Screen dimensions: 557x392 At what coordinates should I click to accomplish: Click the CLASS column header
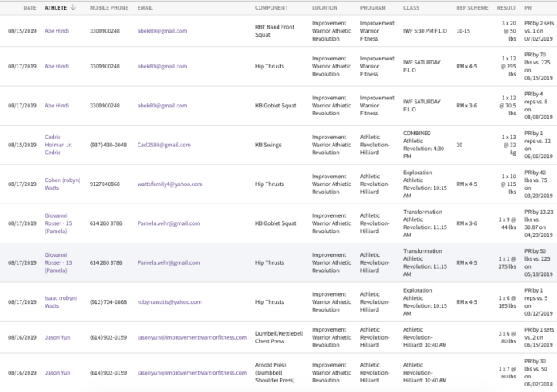pos(411,8)
